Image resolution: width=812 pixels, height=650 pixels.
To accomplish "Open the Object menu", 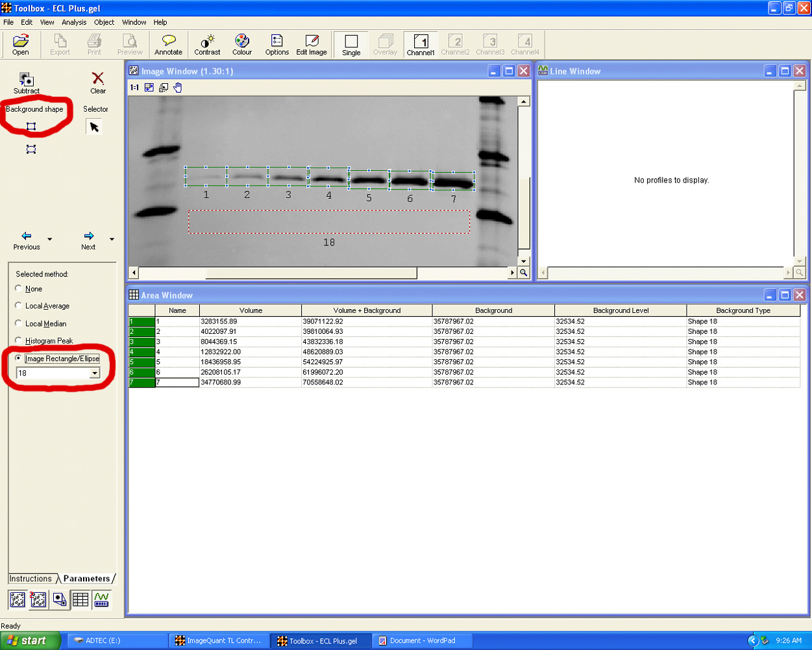I will (104, 22).
